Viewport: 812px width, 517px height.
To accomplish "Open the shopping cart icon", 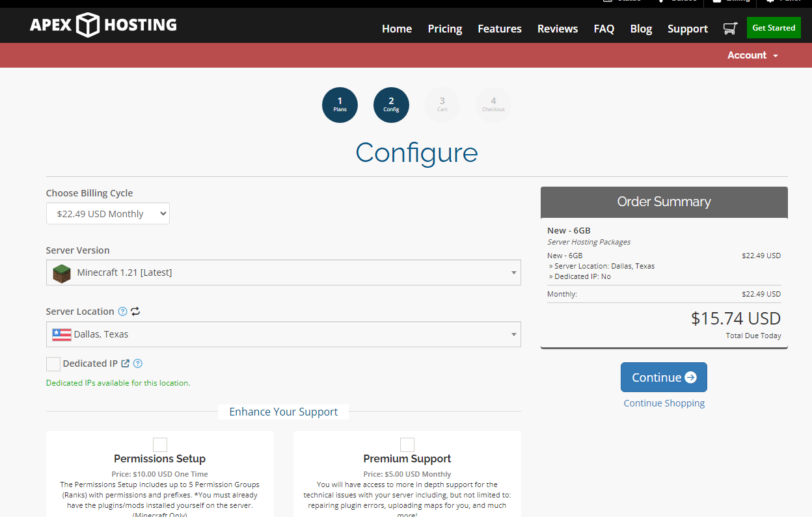I will [730, 28].
